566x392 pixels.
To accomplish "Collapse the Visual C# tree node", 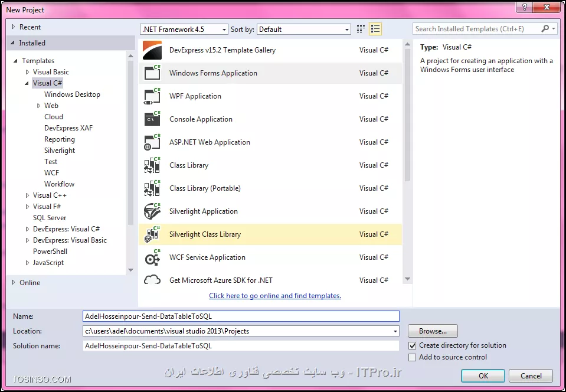I will click(27, 83).
